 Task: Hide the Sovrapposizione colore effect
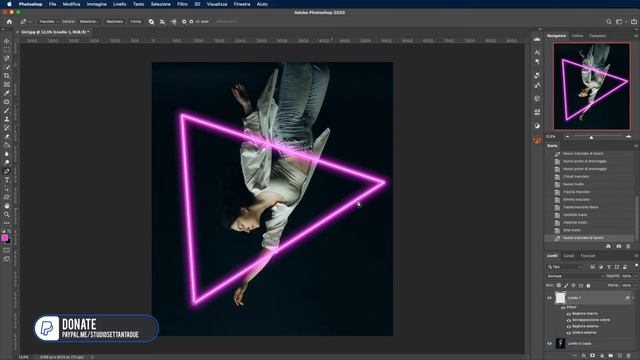coord(569,320)
